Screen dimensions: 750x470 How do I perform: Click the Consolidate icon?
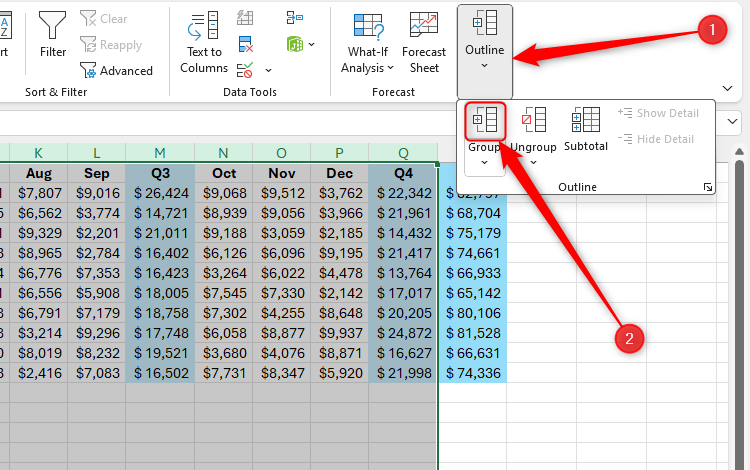coord(295,18)
